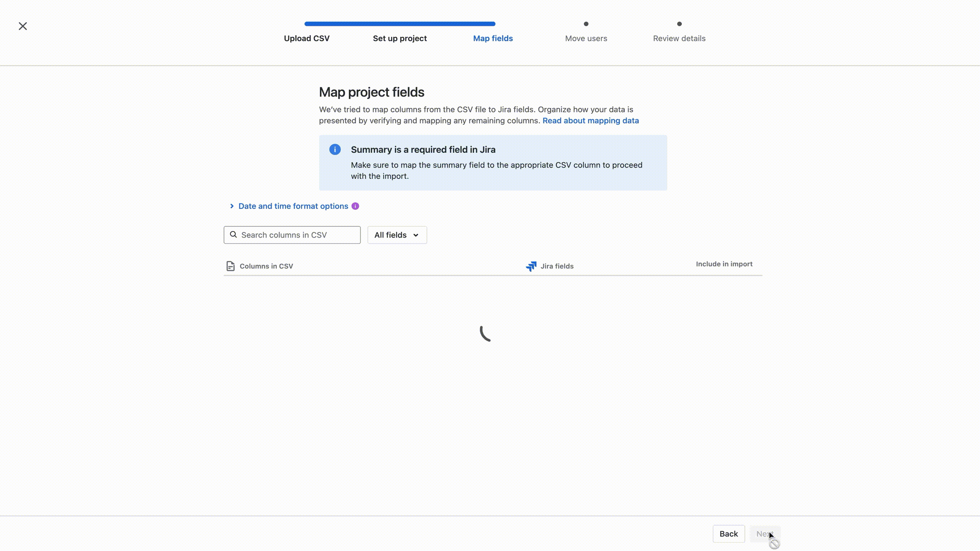This screenshot has height=551, width=980.
Task: Click the document icon beside Columns in CSV
Action: [230, 266]
